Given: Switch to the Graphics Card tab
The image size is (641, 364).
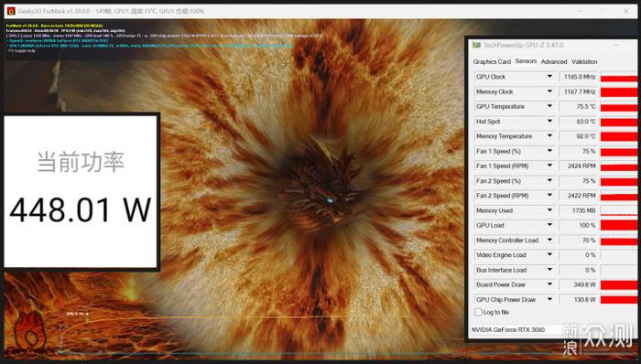Looking at the screenshot, I should click(x=492, y=61).
